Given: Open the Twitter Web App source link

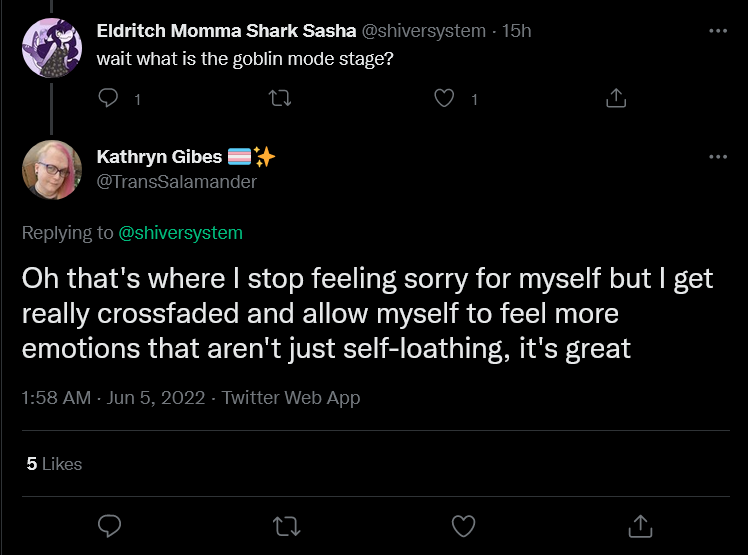Looking at the screenshot, I should pos(291,398).
